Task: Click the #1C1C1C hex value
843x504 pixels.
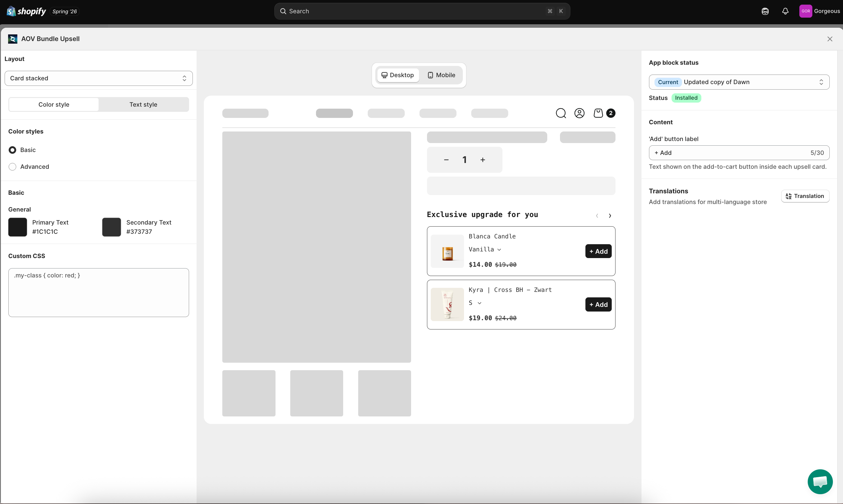Action: point(45,232)
